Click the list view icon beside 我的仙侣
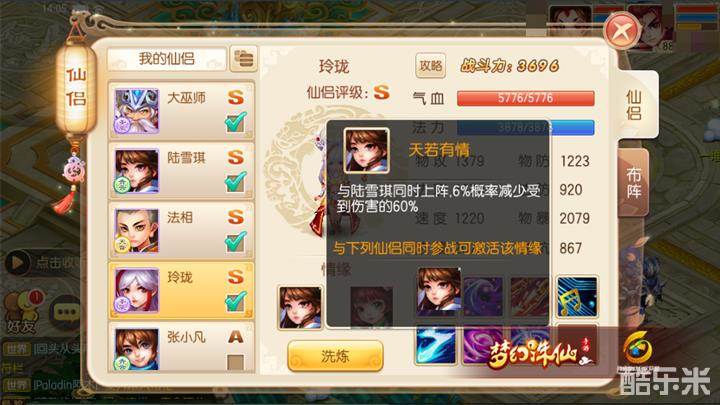Viewport: 720px width, 405px height. [x=244, y=59]
